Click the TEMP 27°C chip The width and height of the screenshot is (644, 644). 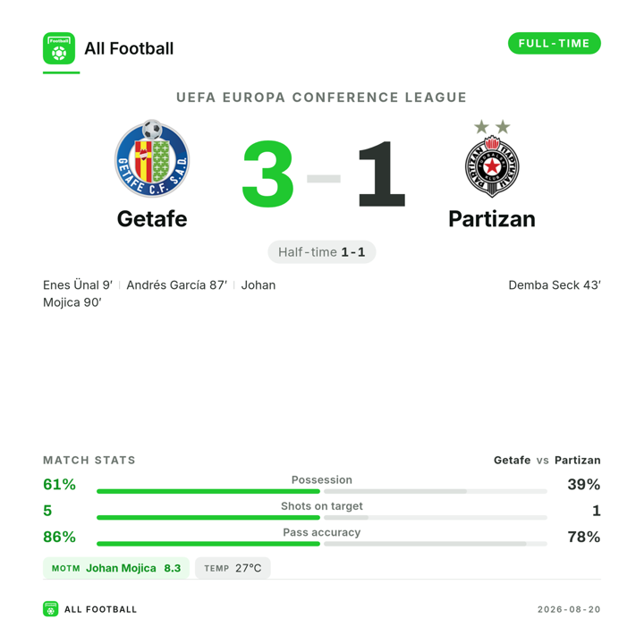(x=233, y=568)
